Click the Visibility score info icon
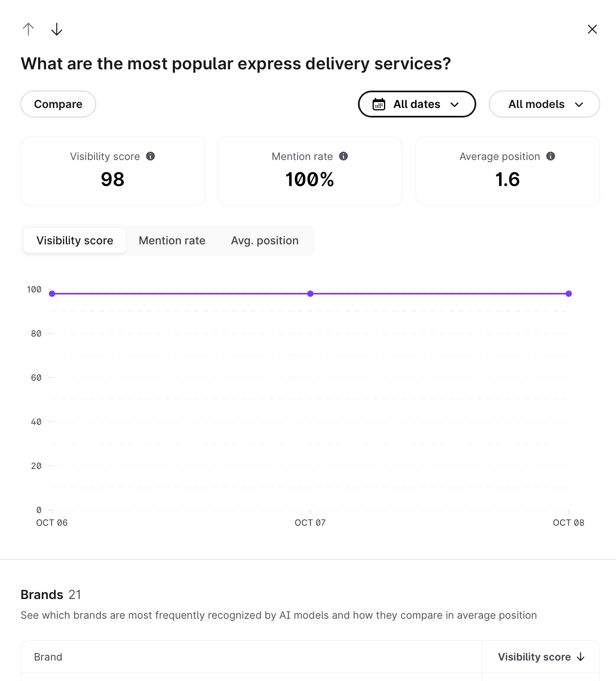 point(150,156)
